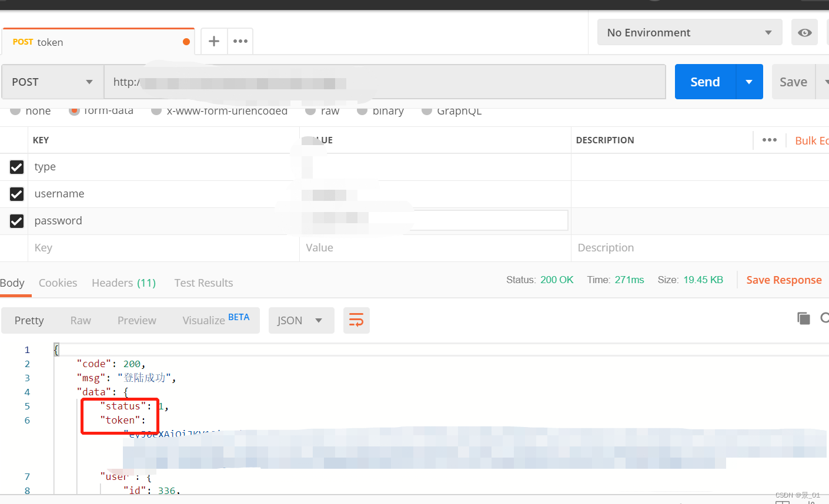Click the empty Key input field

163,248
